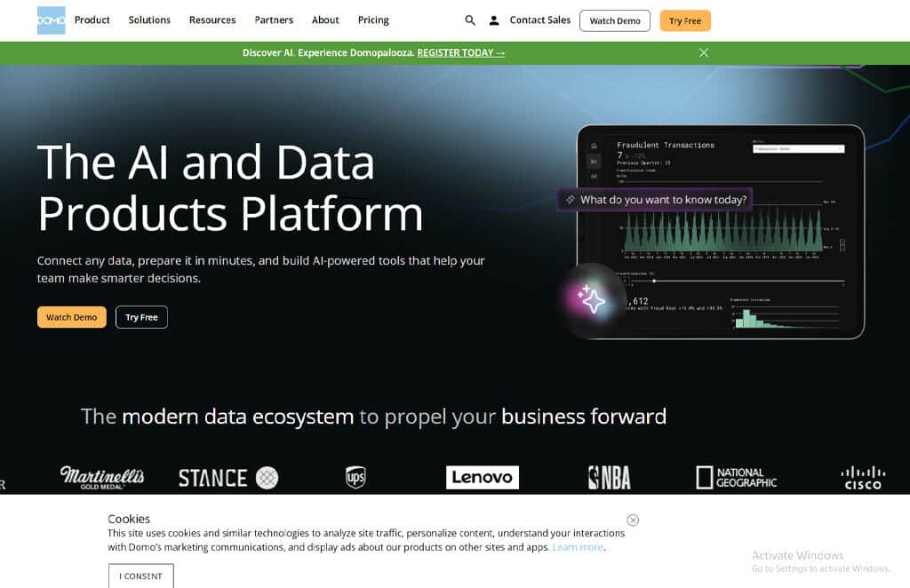This screenshot has width=910, height=588.
Task: Go to the Pricing page
Action: (373, 20)
